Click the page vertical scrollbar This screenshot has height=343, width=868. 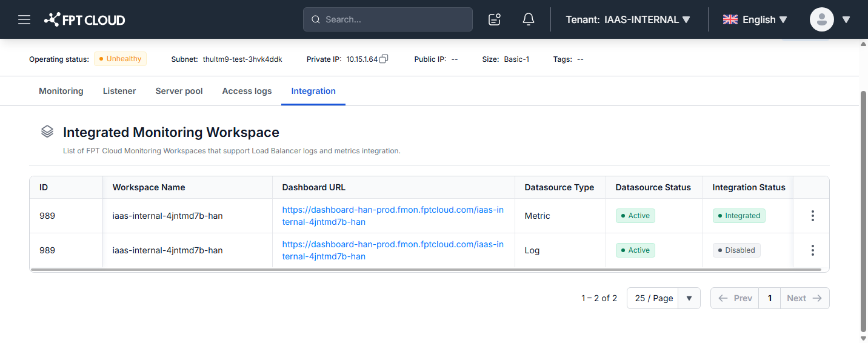coord(863,211)
